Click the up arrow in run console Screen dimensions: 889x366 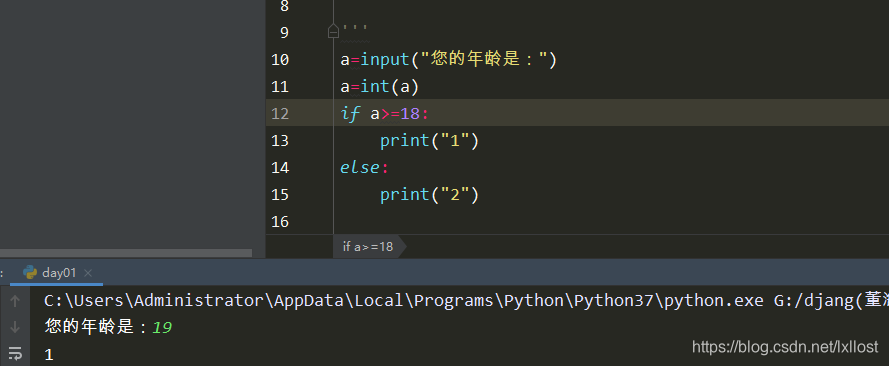[x=15, y=301]
